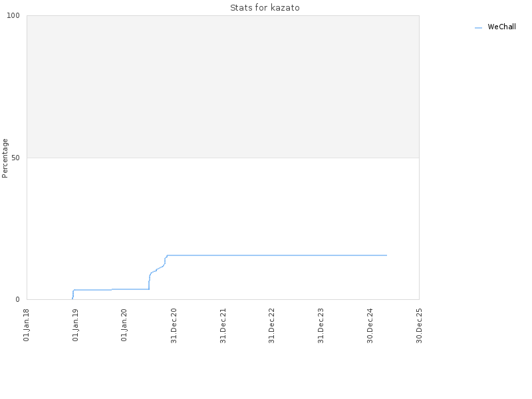Viewport: 532px width, 399px height.
Task: Click the 0 y-axis tick label
Action: coord(18,300)
